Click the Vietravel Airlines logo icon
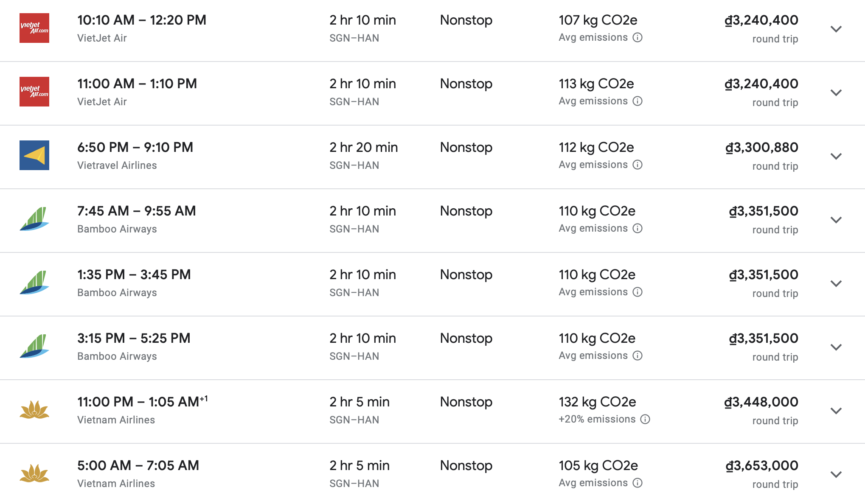This screenshot has height=504, width=865. tap(34, 155)
